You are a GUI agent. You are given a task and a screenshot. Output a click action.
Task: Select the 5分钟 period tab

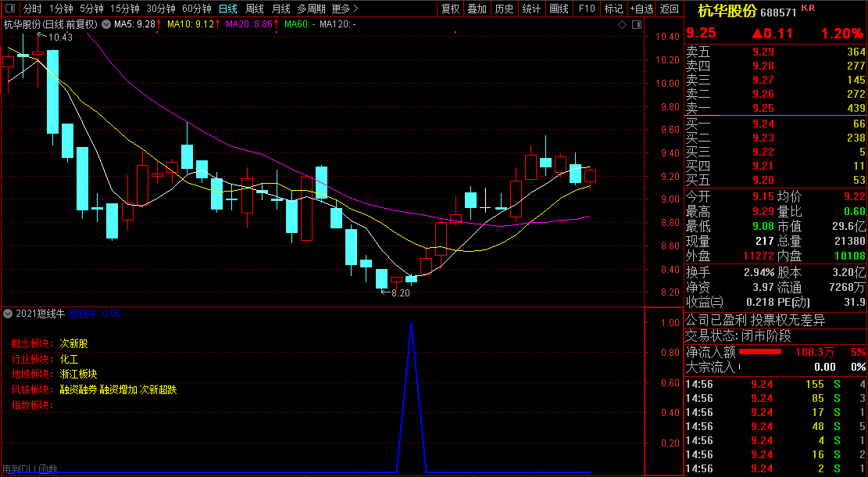coord(91,9)
